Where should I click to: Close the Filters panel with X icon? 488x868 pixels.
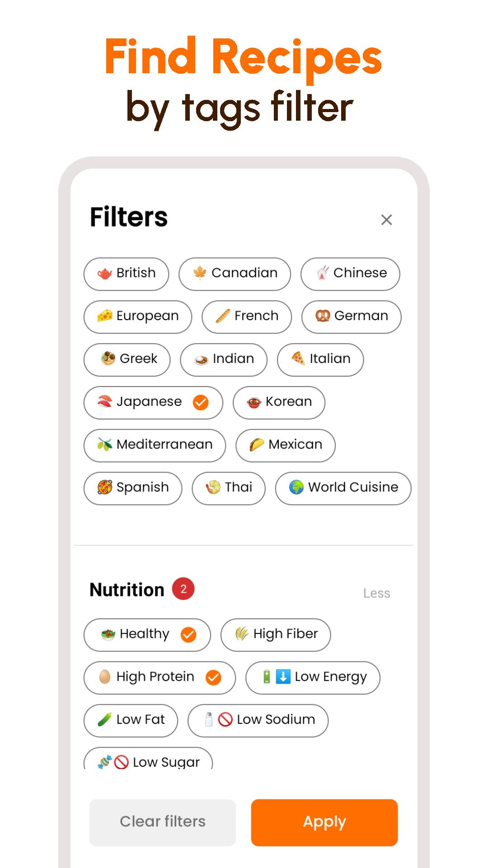386,220
